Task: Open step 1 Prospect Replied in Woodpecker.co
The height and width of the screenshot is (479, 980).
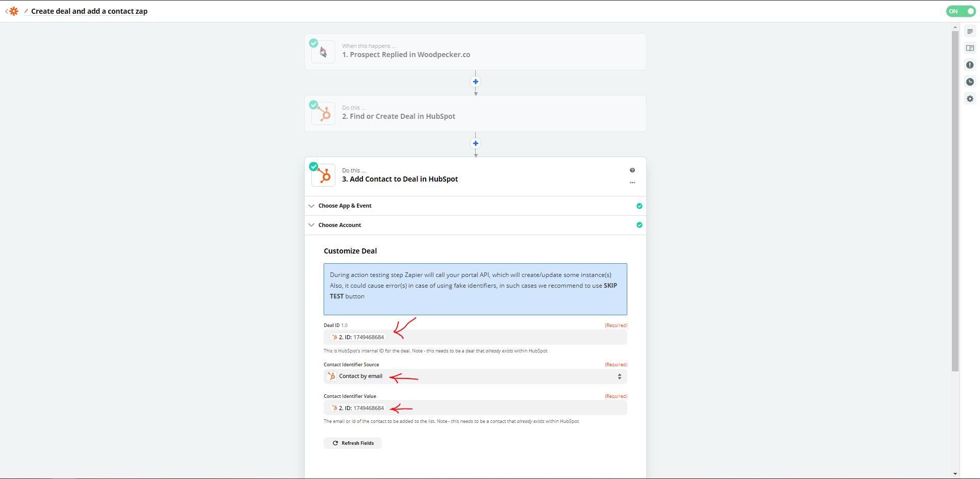Action: (x=475, y=52)
